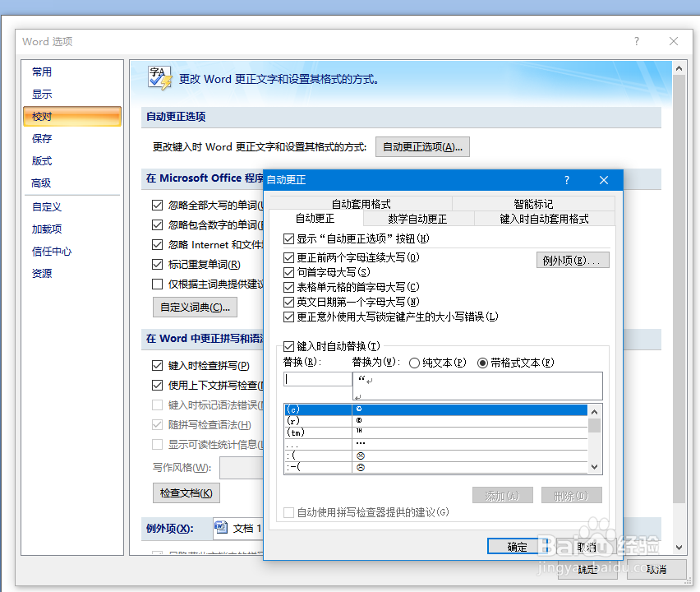Close the Word 选项 window
The height and width of the screenshot is (592, 700).
(x=674, y=41)
